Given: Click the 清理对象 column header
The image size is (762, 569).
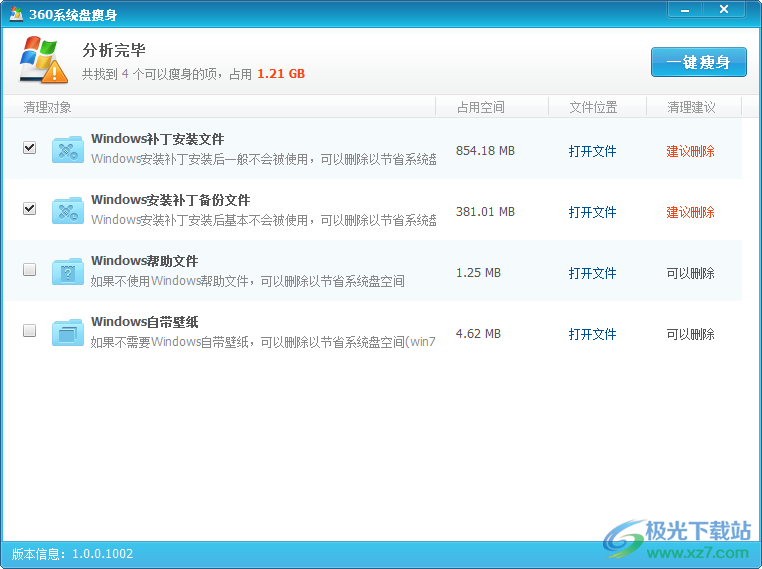Looking at the screenshot, I should (48, 107).
